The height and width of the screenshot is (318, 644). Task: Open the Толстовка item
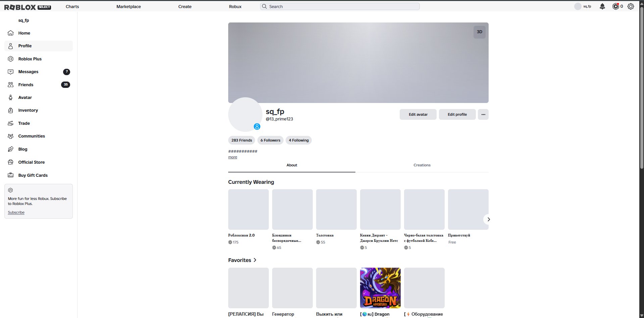coord(336,209)
